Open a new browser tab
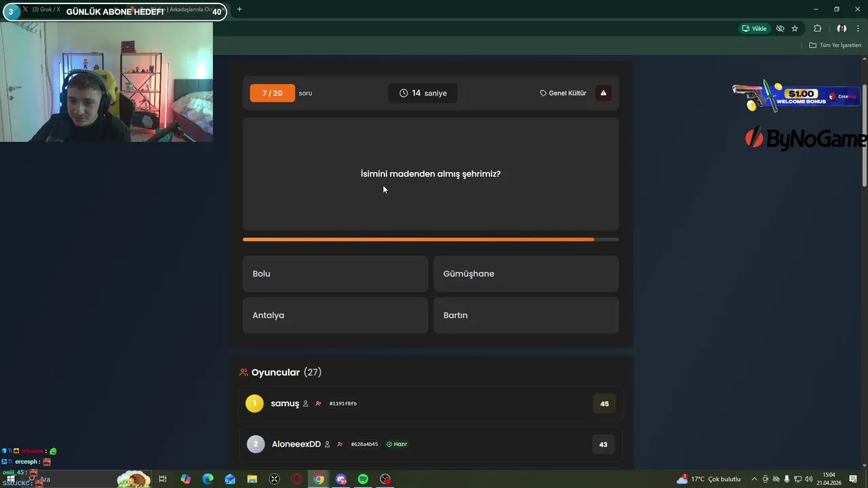This screenshot has width=868, height=488. pos(239,9)
